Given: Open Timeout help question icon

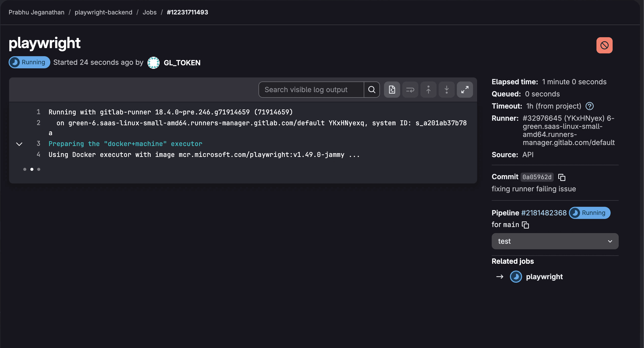Looking at the screenshot, I should (589, 106).
